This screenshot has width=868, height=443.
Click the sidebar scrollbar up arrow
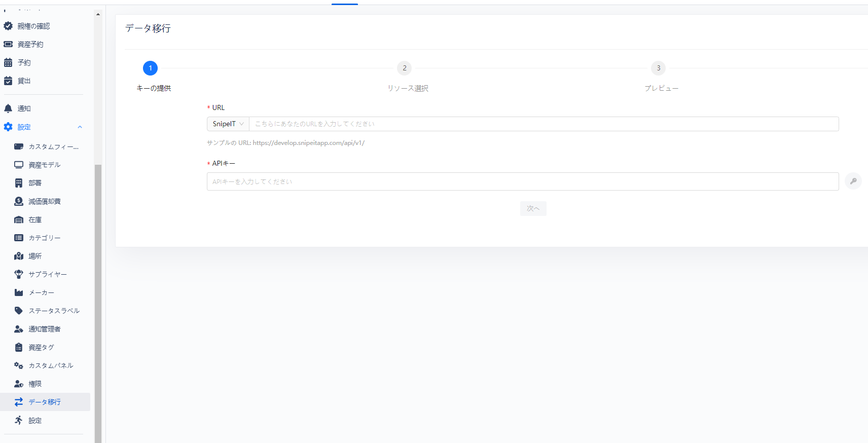(x=98, y=14)
